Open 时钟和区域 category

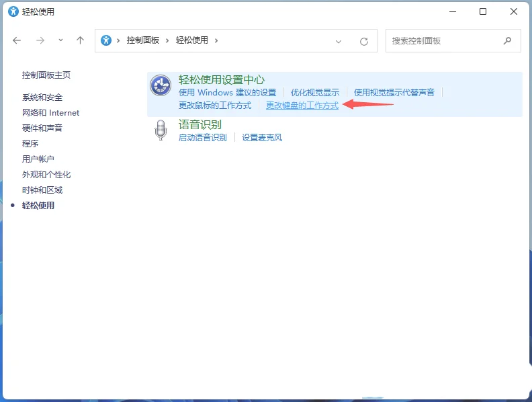click(42, 190)
